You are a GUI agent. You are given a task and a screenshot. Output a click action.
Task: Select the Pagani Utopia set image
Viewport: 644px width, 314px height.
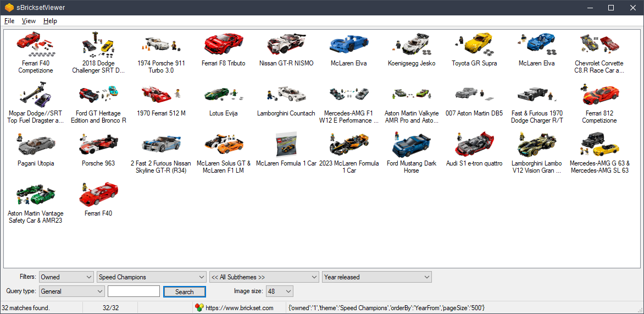coord(36,144)
